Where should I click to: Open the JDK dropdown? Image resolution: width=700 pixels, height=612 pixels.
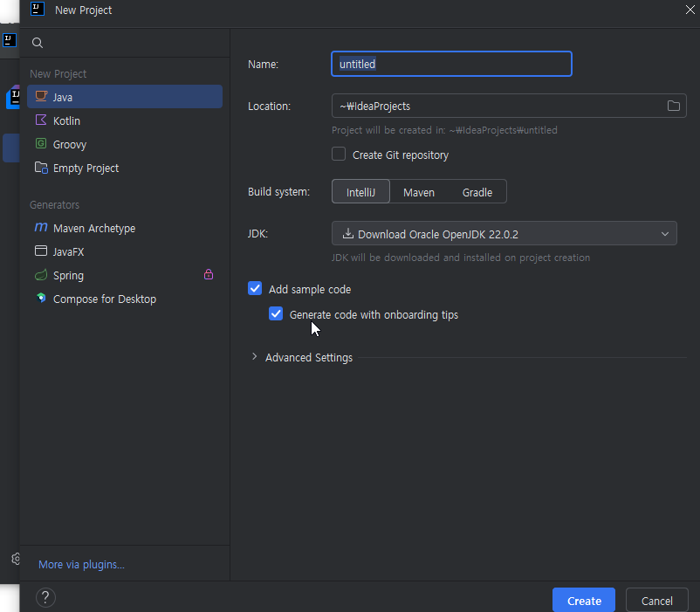(x=504, y=233)
